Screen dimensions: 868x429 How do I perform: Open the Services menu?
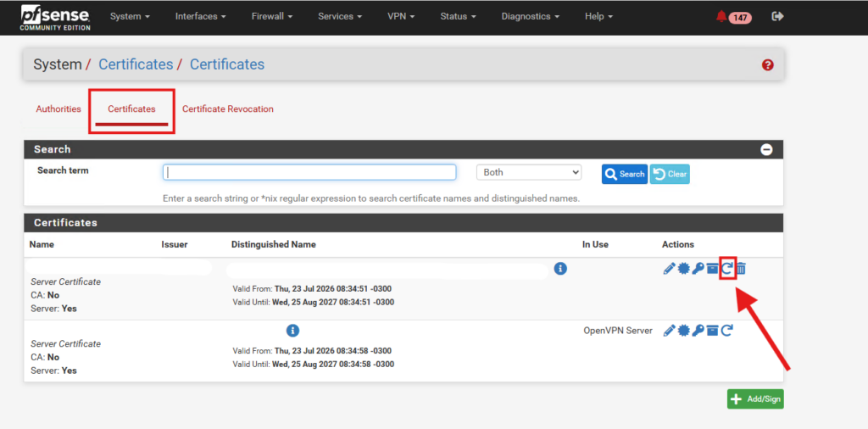340,17
